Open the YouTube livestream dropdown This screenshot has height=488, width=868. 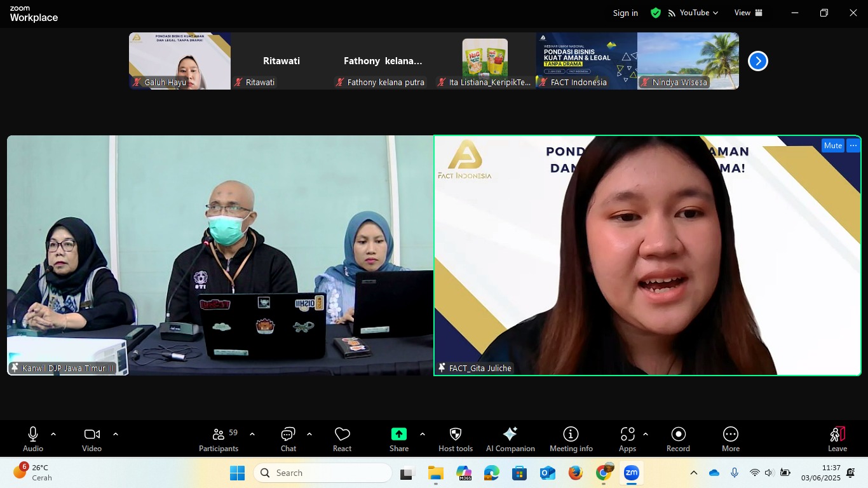[x=693, y=13]
